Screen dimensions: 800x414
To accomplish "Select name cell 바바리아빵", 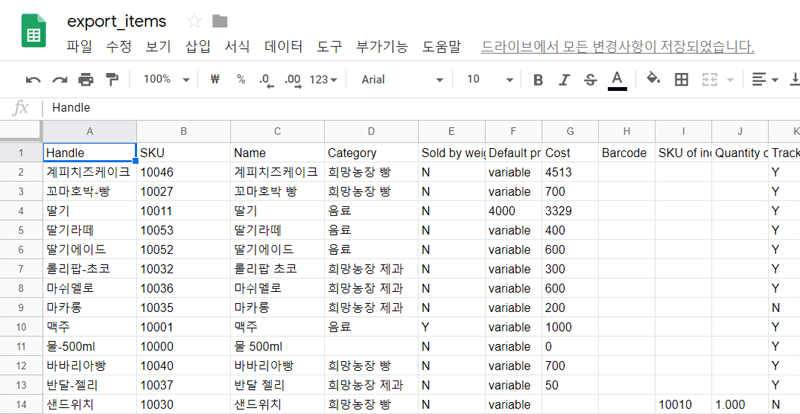I will (x=277, y=366).
